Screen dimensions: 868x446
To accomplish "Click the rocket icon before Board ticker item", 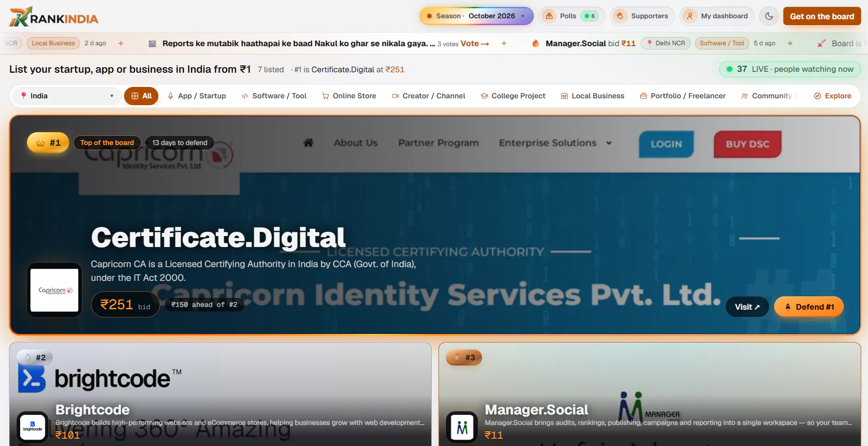I will (822, 43).
